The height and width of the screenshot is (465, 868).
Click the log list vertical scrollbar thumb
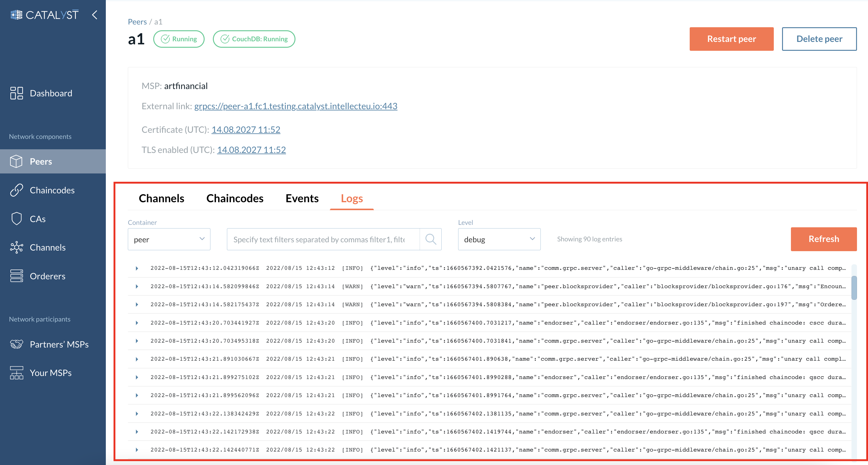pyautogui.click(x=854, y=288)
